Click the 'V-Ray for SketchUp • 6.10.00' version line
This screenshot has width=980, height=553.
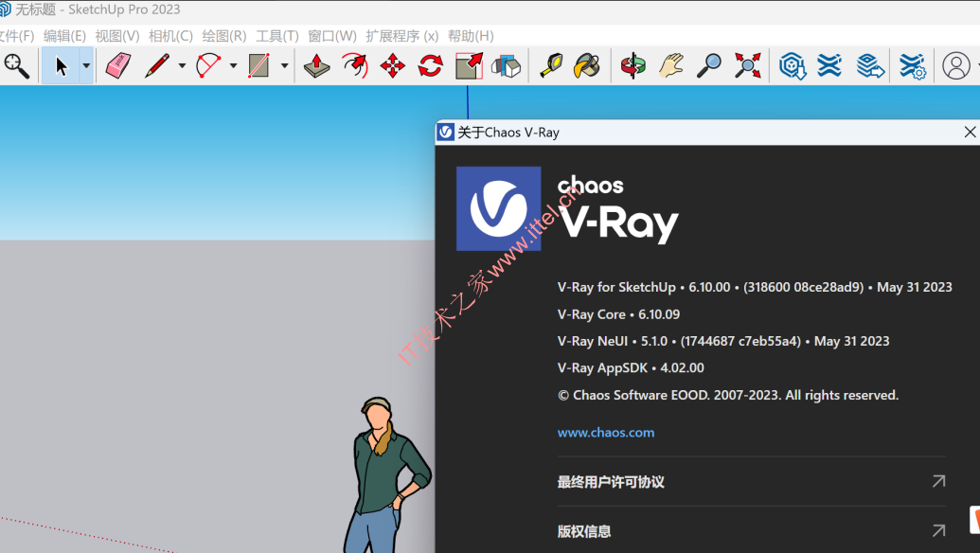pos(755,287)
